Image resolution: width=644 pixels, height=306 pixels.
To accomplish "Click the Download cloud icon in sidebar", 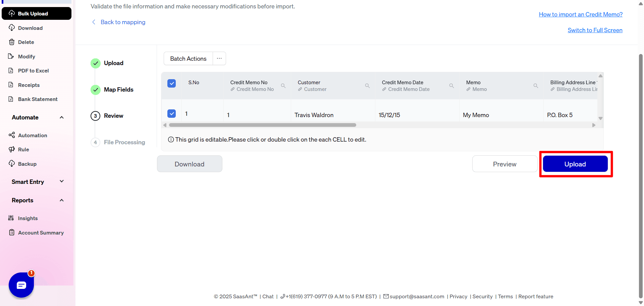I will point(12,28).
